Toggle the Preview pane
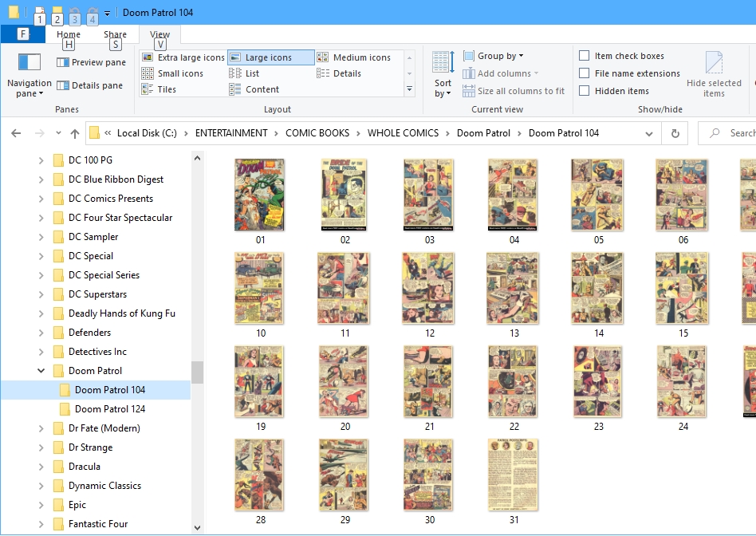756x536 pixels. coord(91,62)
